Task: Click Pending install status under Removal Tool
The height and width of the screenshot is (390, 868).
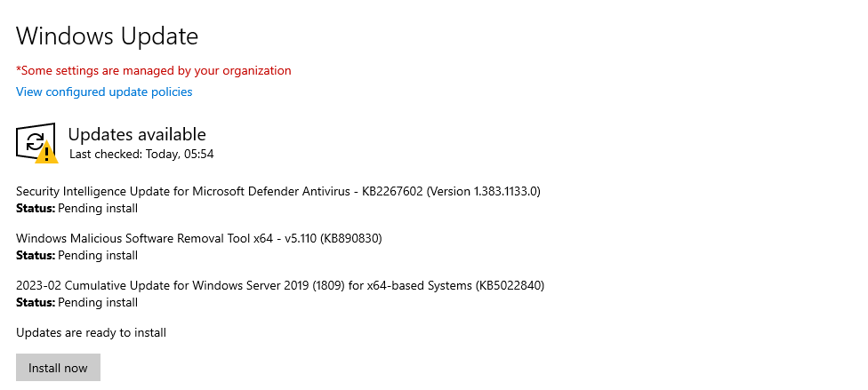Action: pos(98,255)
